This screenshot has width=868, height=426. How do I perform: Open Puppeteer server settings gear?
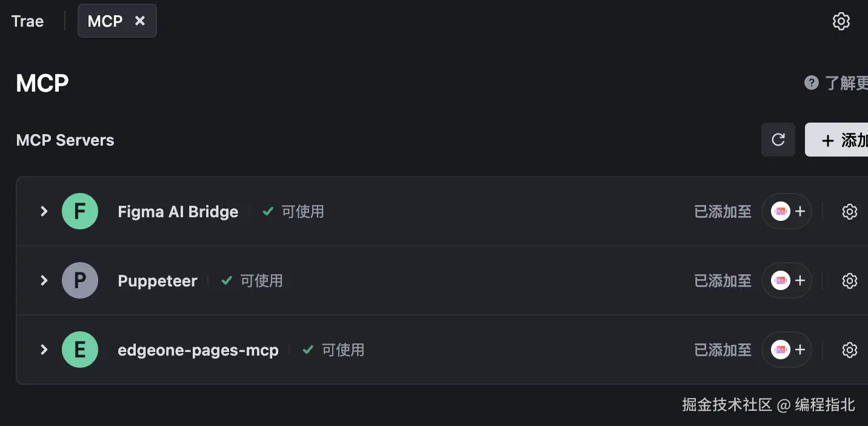(849, 281)
